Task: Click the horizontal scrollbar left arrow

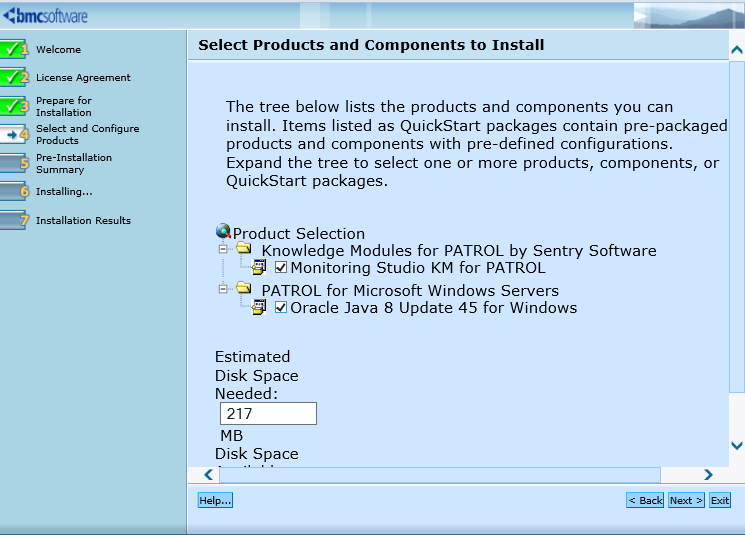Action: click(208, 474)
